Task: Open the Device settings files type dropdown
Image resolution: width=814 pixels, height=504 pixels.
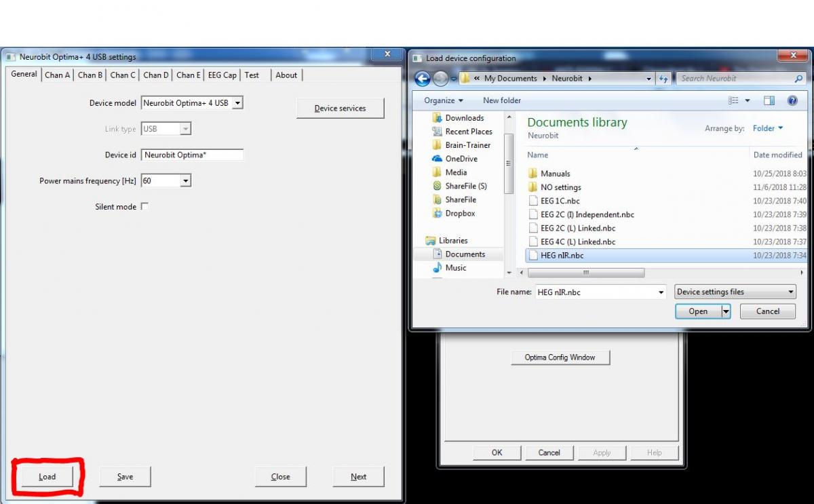Action: pyautogui.click(x=735, y=292)
